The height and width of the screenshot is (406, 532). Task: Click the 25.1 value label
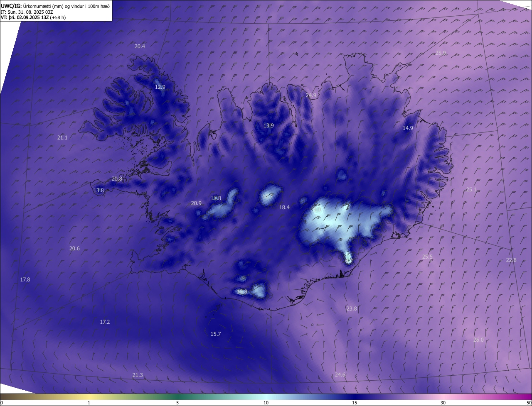(471, 190)
